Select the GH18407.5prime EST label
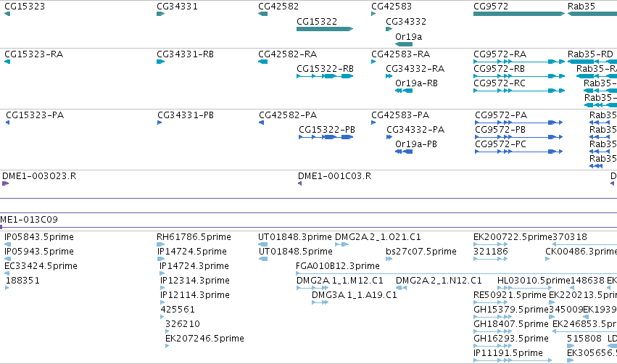 tap(510, 324)
